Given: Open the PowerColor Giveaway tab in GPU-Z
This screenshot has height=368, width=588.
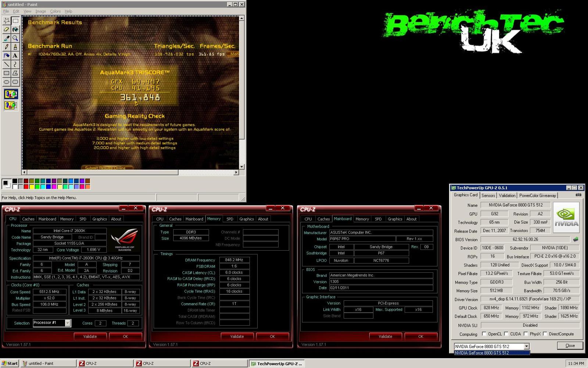Looking at the screenshot, I should tap(537, 195).
